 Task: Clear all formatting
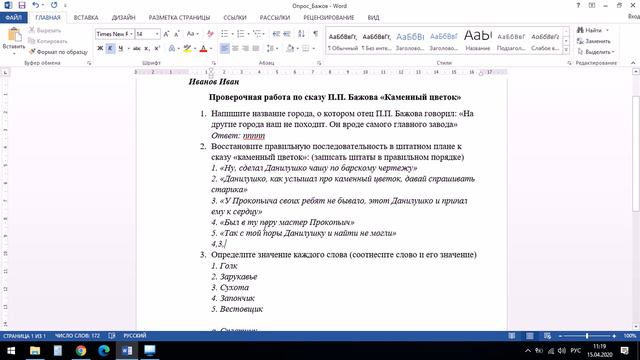coord(210,34)
